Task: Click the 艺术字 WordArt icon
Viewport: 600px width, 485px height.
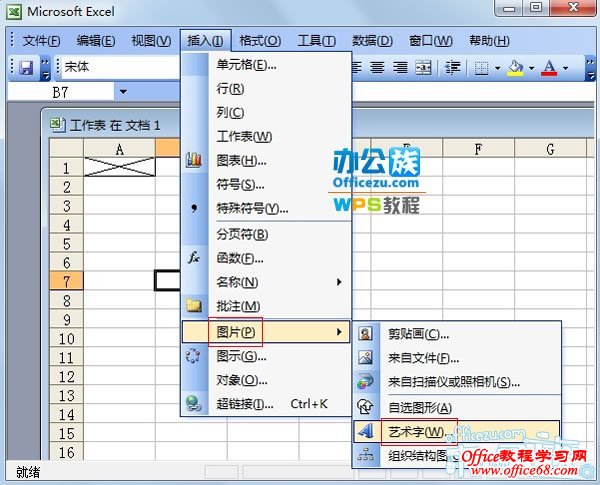Action: point(365,431)
